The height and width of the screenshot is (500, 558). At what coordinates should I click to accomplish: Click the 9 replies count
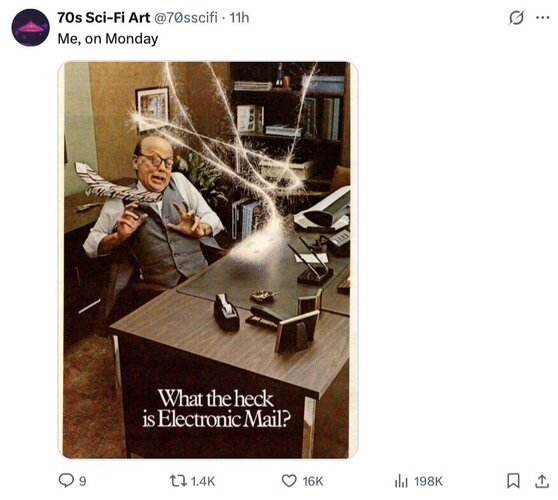[x=82, y=481]
